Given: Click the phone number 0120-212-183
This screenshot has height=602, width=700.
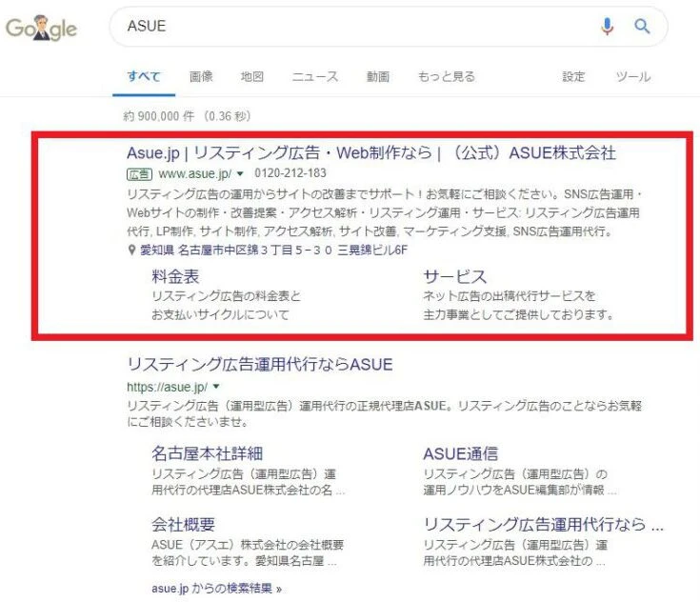Looking at the screenshot, I should click(290, 172).
